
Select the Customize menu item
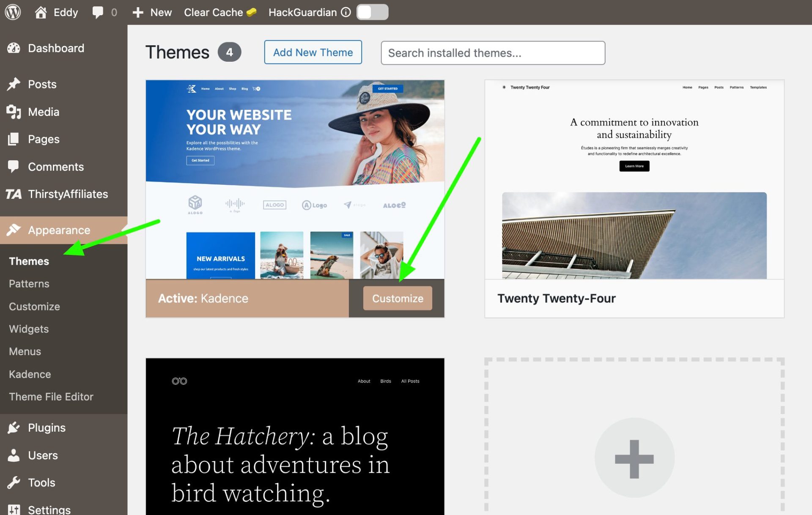34,306
